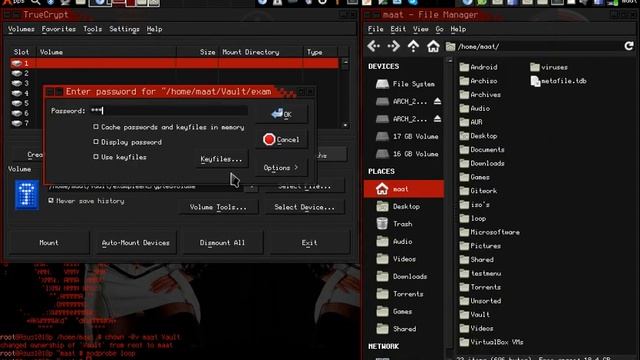Toggle Display password checkbox
The width and height of the screenshot is (640, 360).
[96, 142]
